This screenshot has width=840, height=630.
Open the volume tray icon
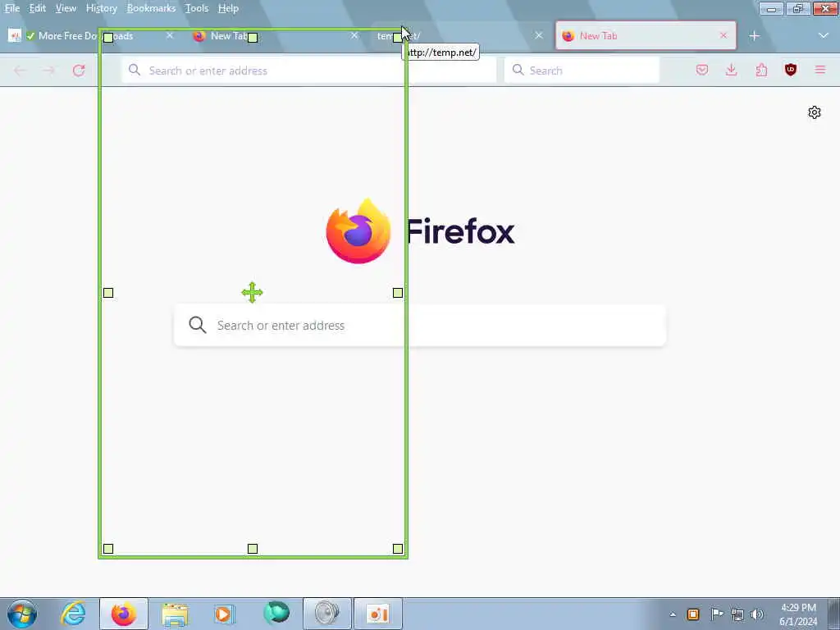tap(757, 614)
